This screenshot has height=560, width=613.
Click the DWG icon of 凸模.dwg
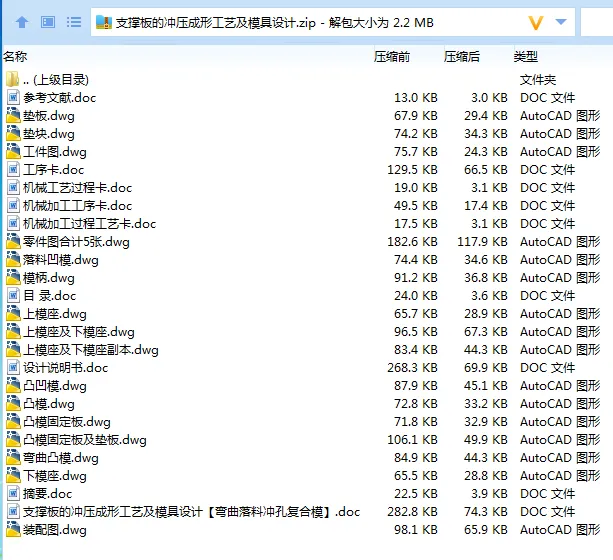coord(13,404)
